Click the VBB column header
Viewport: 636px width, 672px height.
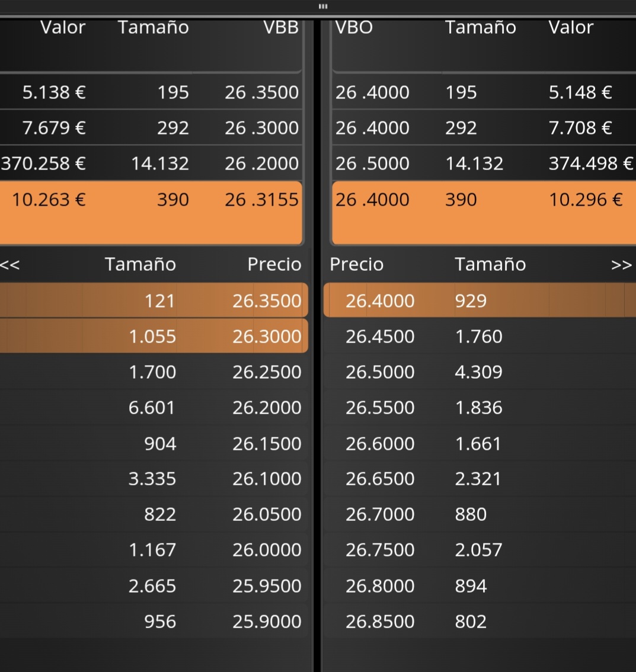(x=281, y=28)
